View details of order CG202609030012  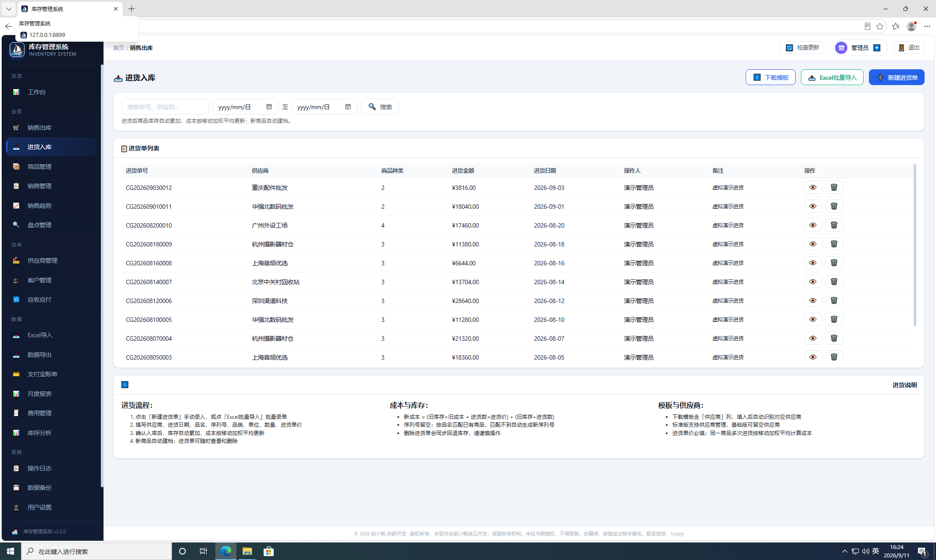pos(813,187)
